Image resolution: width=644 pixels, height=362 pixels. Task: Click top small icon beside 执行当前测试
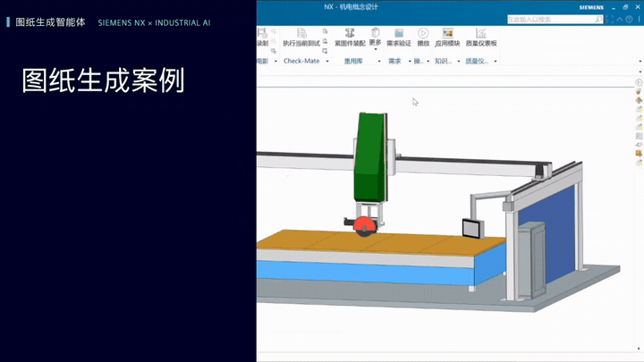(325, 31)
